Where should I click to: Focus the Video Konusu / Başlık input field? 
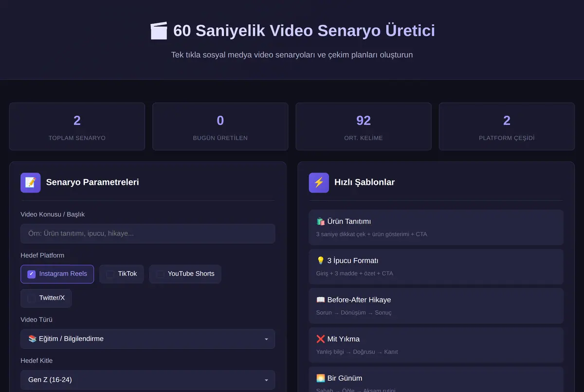pos(147,233)
